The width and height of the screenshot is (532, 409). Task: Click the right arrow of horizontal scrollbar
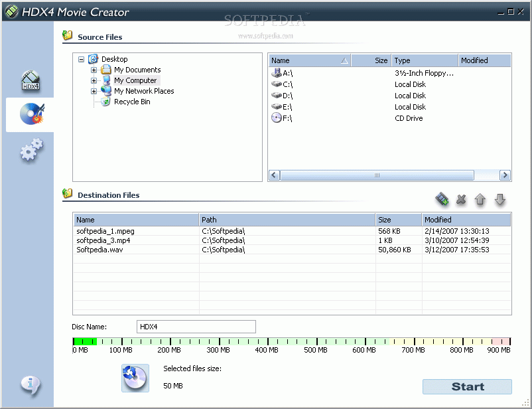(x=505, y=175)
